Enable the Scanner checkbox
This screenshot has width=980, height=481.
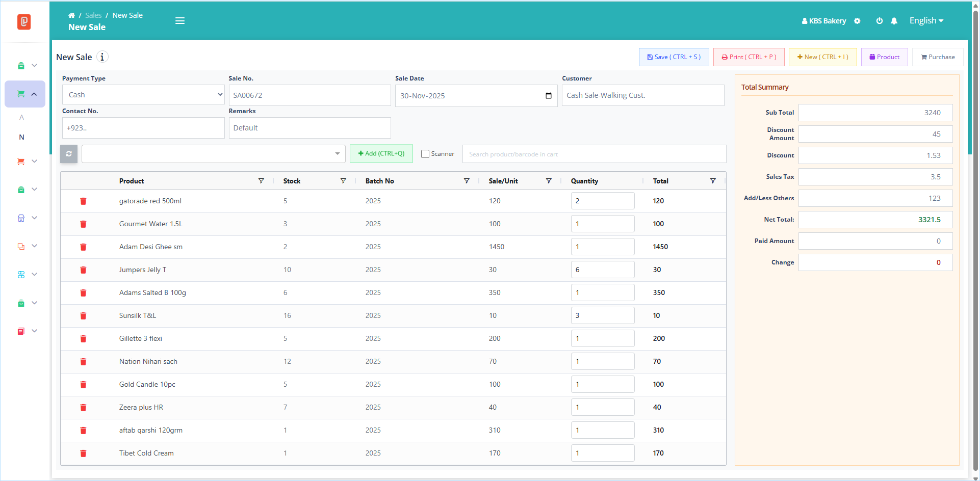click(425, 154)
